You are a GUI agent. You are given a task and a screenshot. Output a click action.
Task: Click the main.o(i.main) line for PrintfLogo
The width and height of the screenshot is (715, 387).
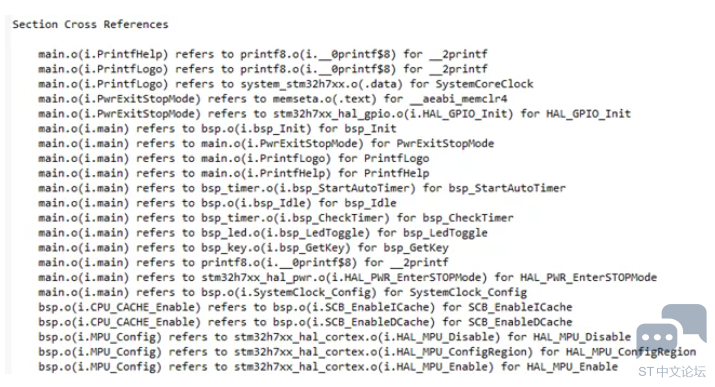233,159
